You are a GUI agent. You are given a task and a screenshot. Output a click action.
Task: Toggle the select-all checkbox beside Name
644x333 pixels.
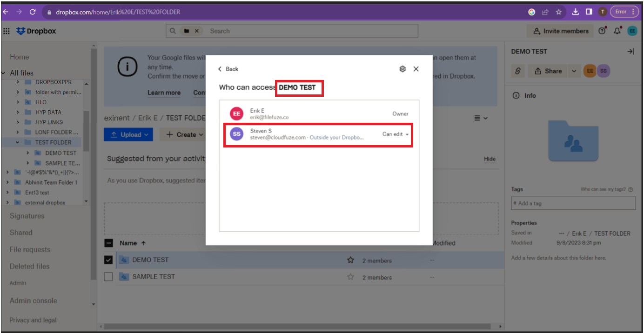coord(108,243)
